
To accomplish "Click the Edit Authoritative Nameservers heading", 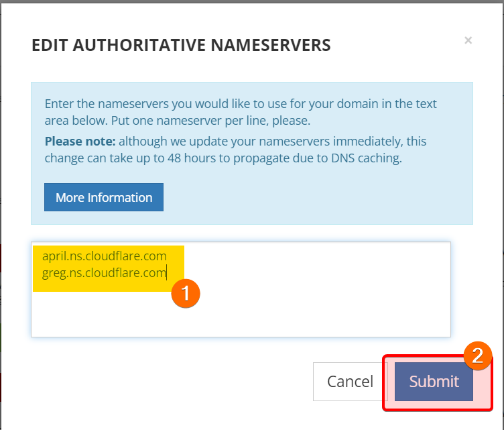I will (x=181, y=45).
